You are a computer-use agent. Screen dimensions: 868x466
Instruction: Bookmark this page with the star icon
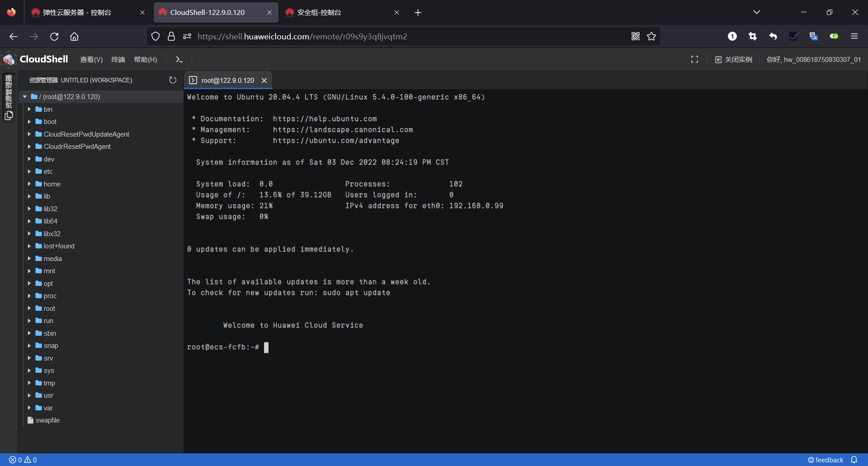coord(651,36)
